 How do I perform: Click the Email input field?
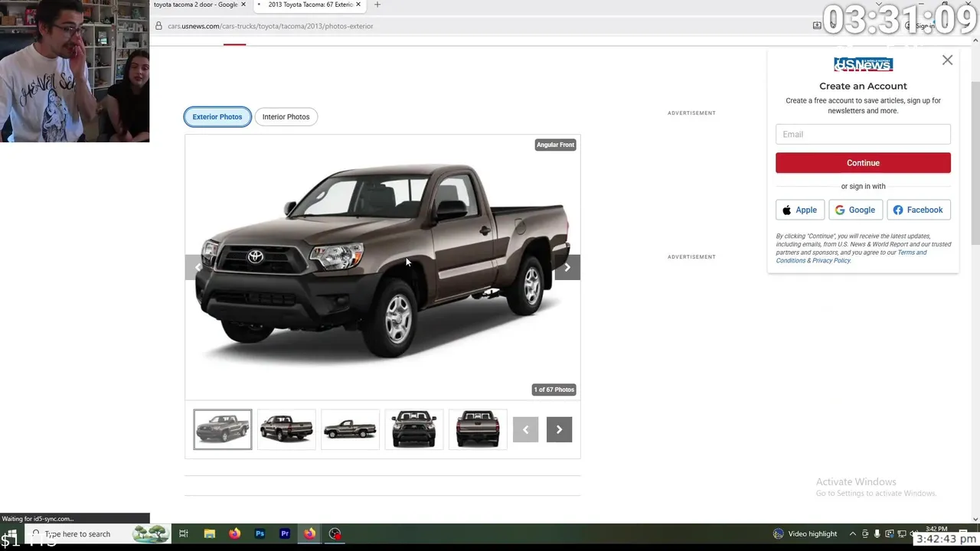(863, 134)
